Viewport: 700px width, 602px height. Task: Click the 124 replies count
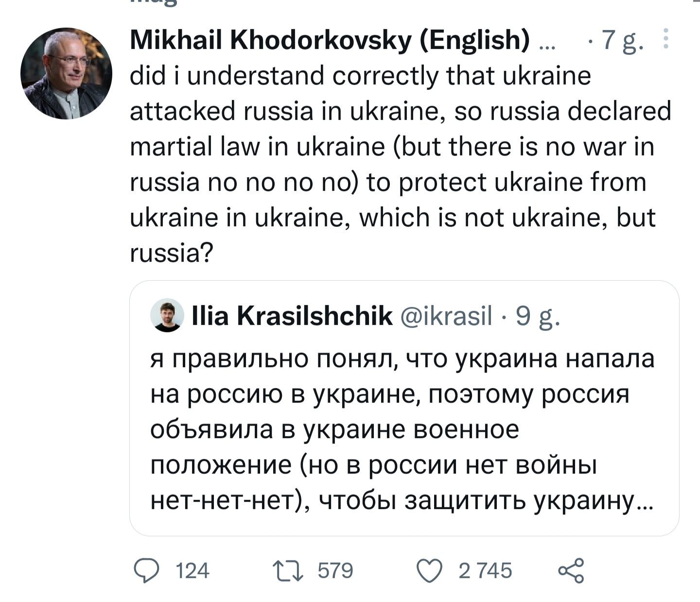(x=192, y=571)
